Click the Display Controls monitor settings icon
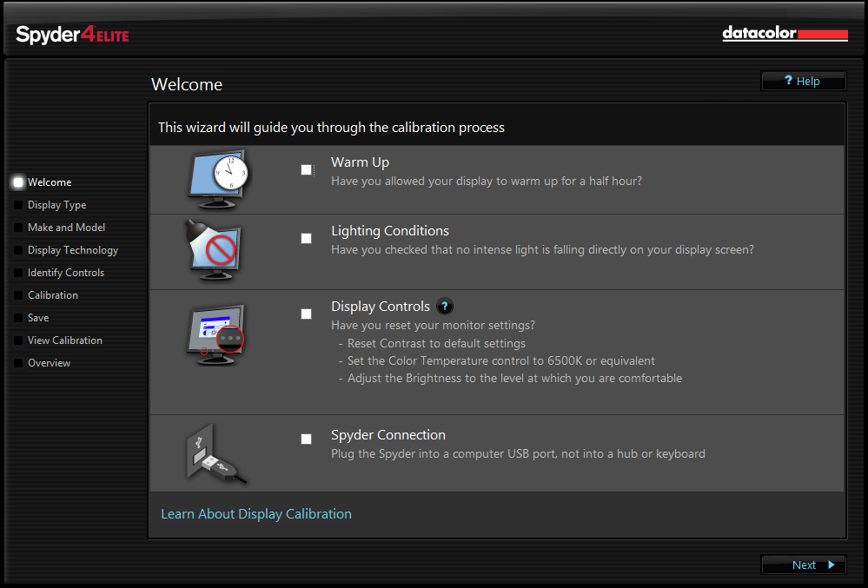The width and height of the screenshot is (868, 588). click(x=216, y=334)
